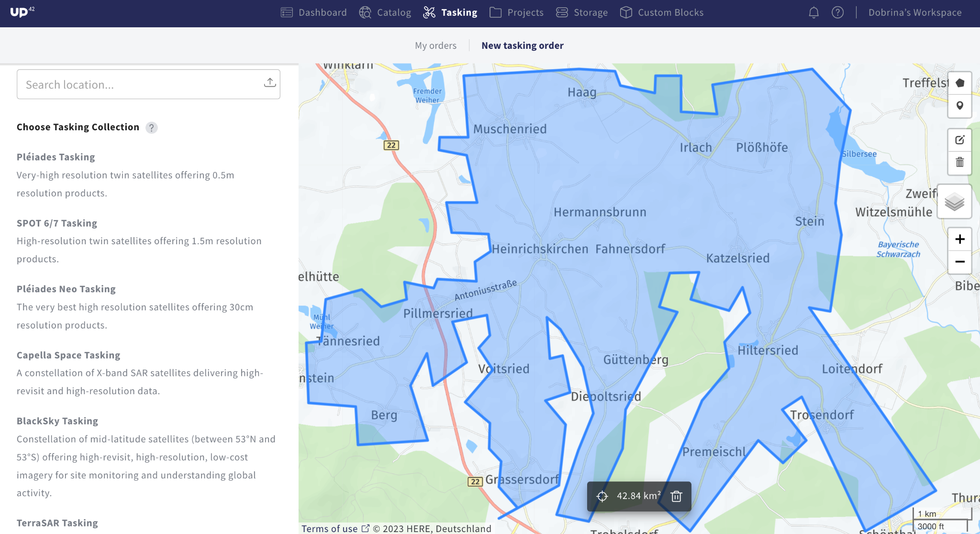Viewport: 980px width, 534px height.
Task: Open notifications via the bell icon
Action: pyautogui.click(x=813, y=12)
